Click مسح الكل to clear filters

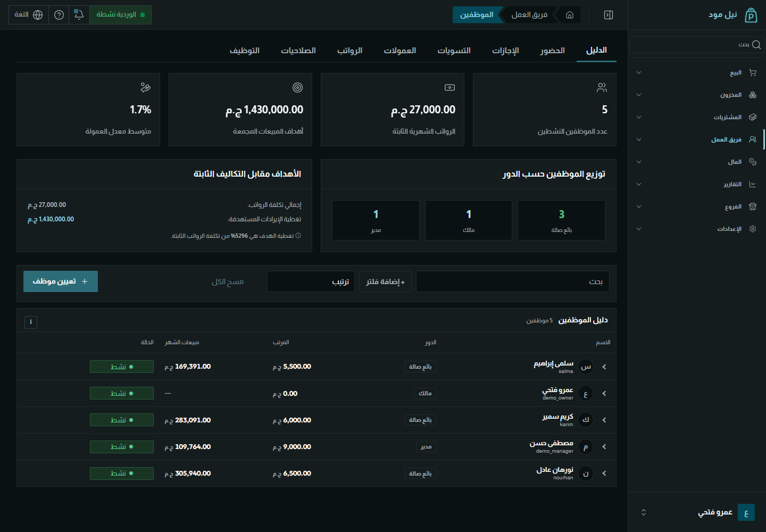[228, 281]
